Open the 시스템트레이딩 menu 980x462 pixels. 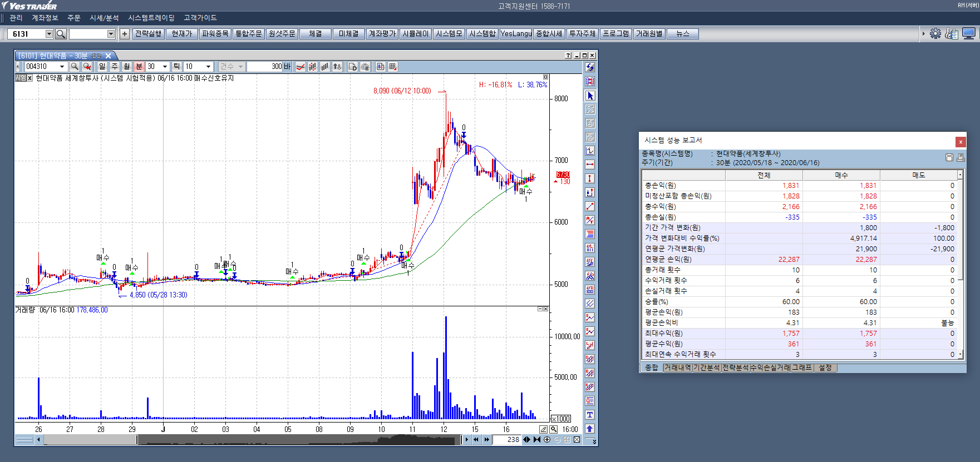pyautogui.click(x=151, y=18)
